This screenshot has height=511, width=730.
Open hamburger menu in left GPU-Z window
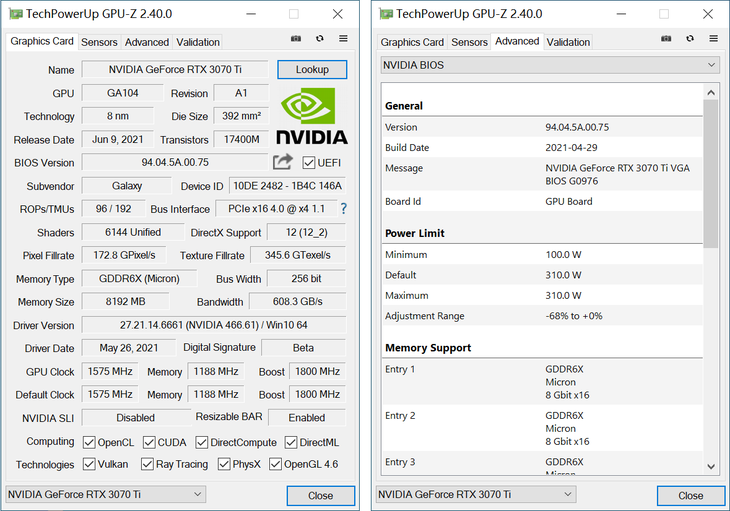click(x=343, y=39)
